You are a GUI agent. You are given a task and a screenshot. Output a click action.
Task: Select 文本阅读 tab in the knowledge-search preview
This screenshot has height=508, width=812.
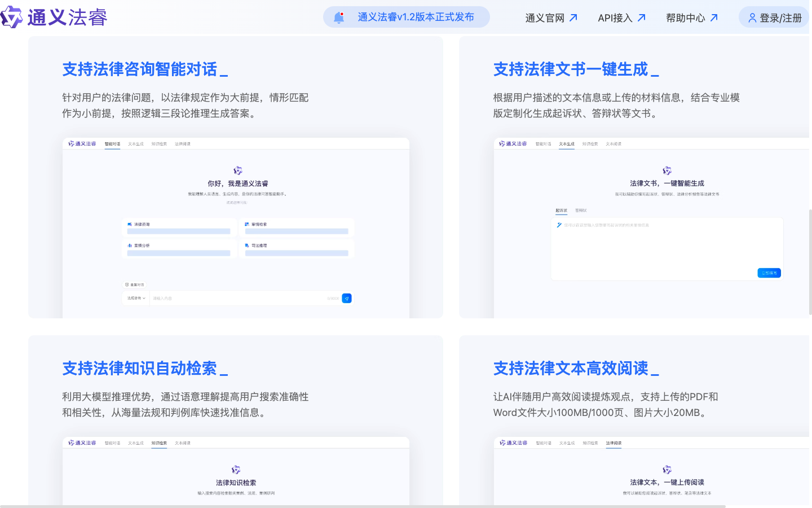[183, 443]
